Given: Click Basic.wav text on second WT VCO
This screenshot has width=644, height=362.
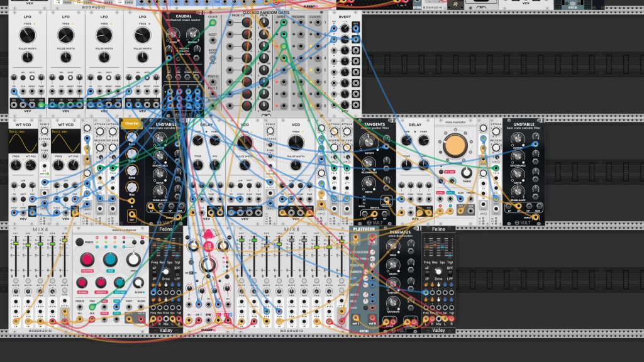Looking at the screenshot, I should [x=60, y=132].
